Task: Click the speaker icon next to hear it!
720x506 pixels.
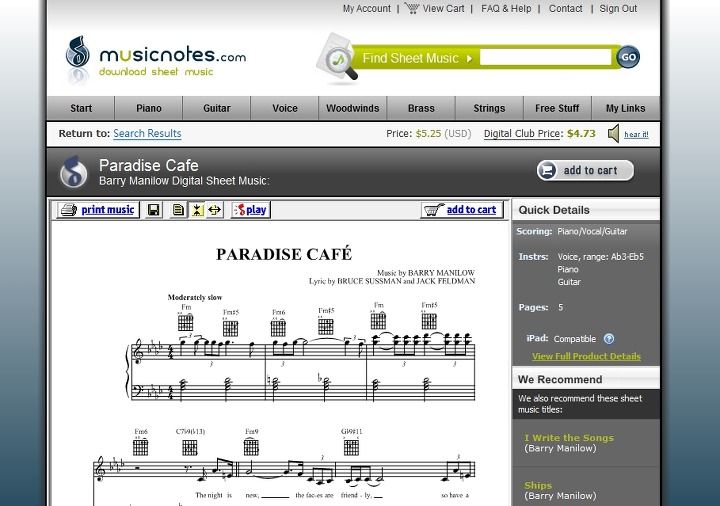Action: pos(614,134)
